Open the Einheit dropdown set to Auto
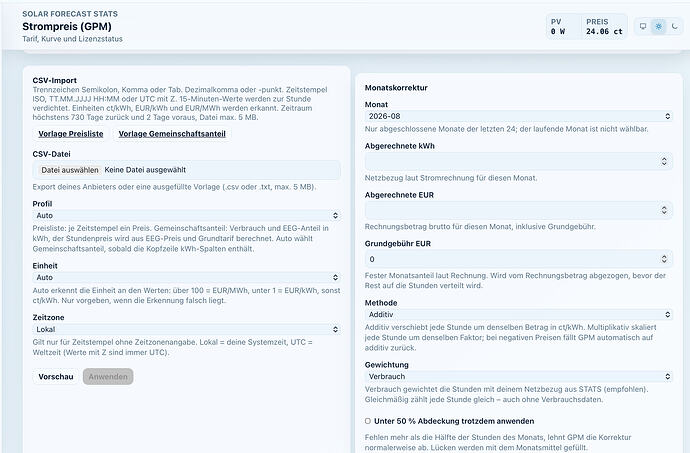The width and height of the screenshot is (690, 453). click(186, 277)
